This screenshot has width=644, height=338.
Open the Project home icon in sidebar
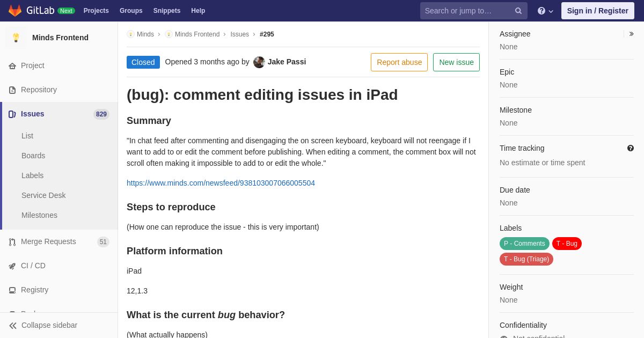[12, 66]
